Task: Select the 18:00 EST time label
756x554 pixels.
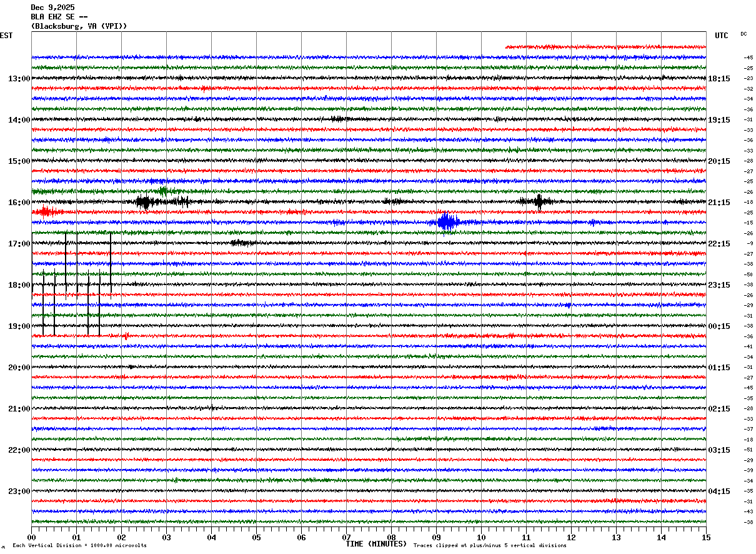Action: 19,285
